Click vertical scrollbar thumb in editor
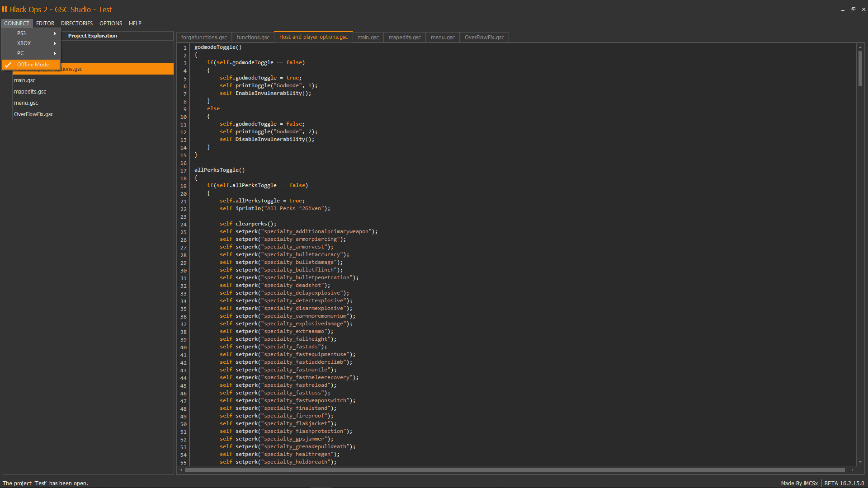868x488 pixels. tap(860, 68)
